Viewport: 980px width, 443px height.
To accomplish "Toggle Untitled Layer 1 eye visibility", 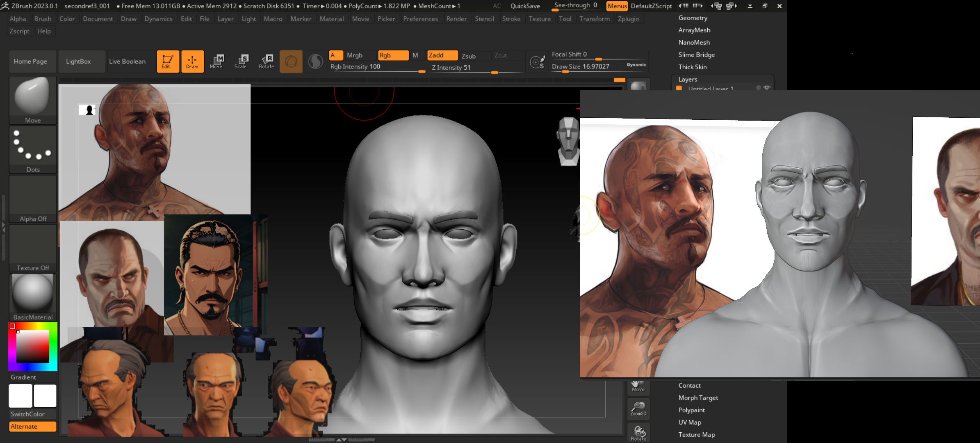I will [x=767, y=88].
